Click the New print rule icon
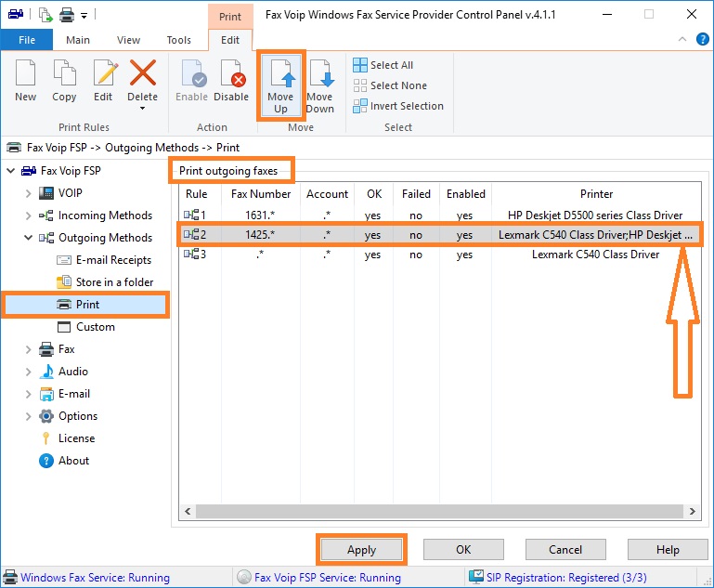The image size is (714, 588). point(25,72)
